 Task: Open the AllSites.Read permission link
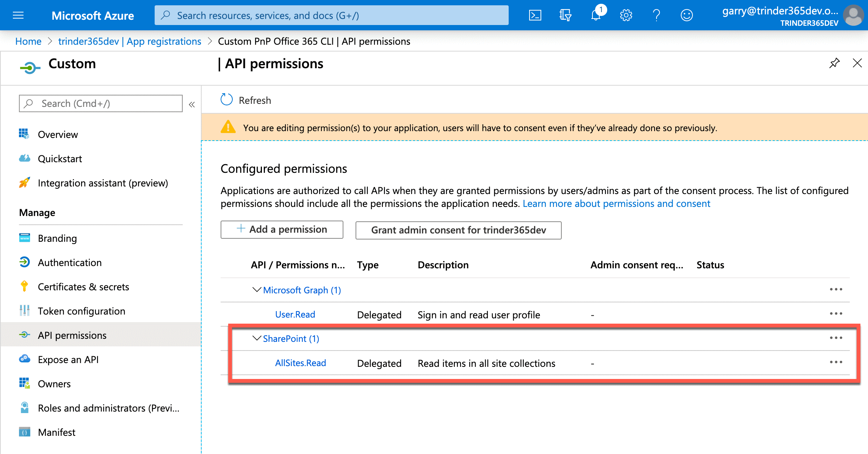(301, 363)
